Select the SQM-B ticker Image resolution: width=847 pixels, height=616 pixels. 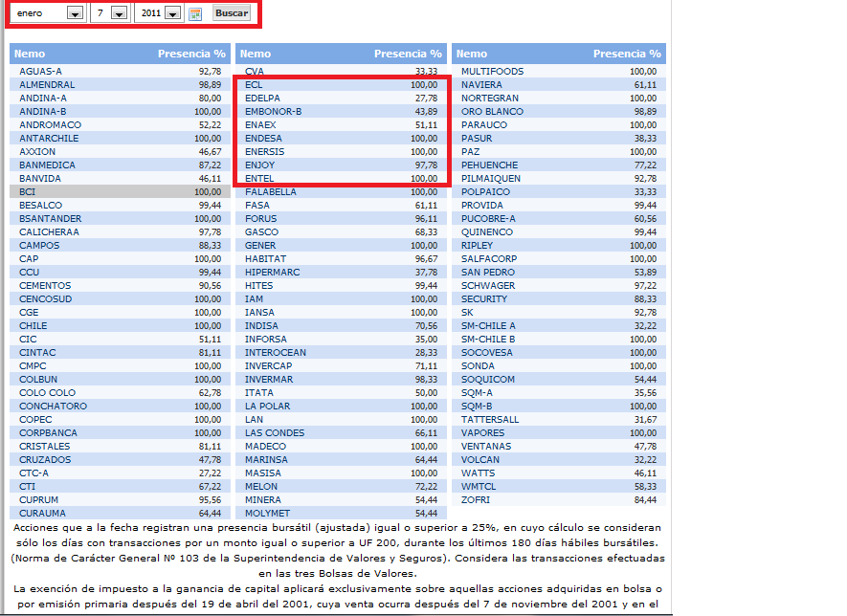pyautogui.click(x=477, y=406)
